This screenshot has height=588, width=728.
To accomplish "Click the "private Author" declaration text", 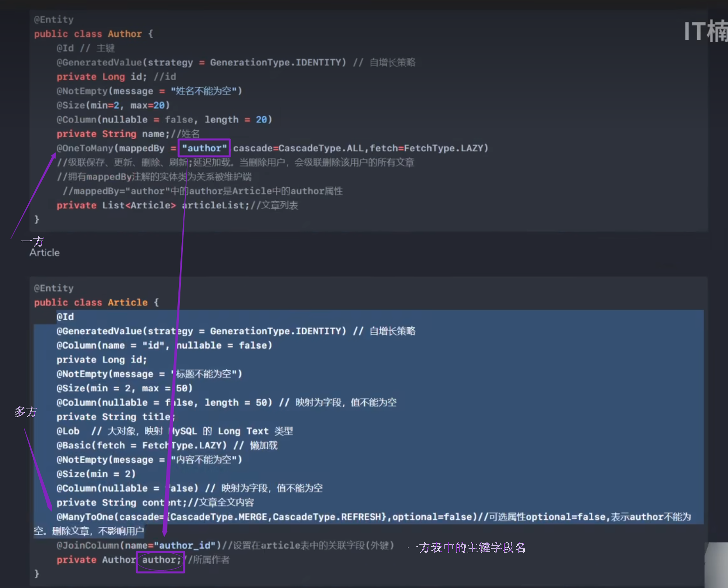I will [x=96, y=560].
